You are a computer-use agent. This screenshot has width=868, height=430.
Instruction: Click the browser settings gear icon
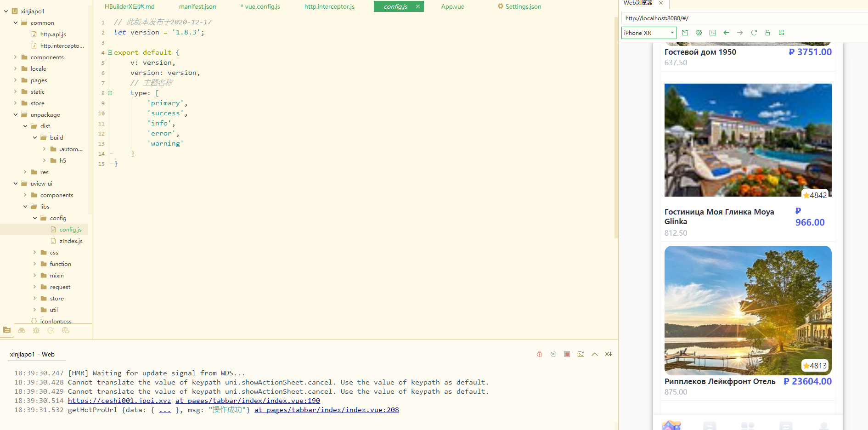click(x=699, y=33)
